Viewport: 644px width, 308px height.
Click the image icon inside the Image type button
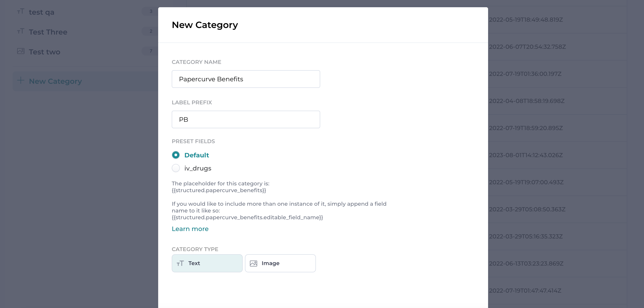[253, 263]
